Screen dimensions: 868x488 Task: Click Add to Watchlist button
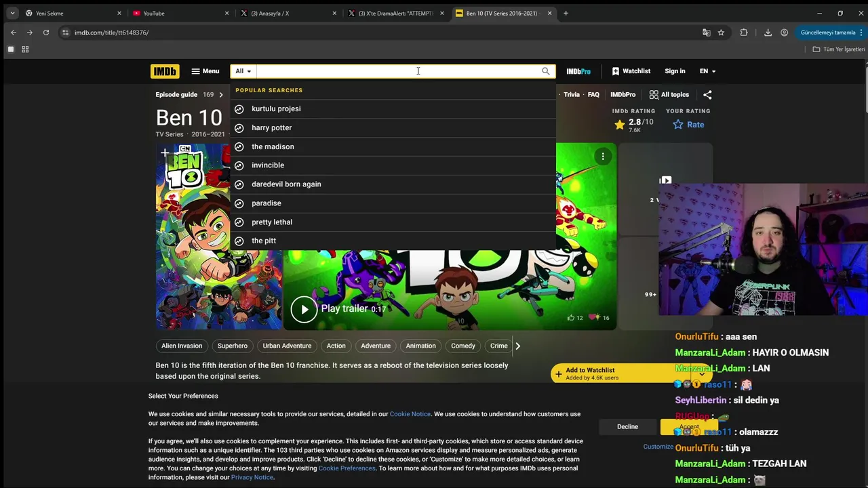coord(620,373)
